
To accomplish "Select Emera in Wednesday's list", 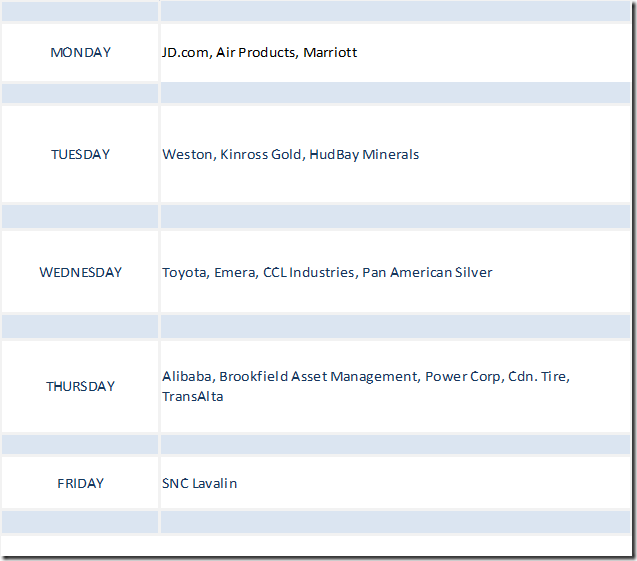I will [x=234, y=272].
